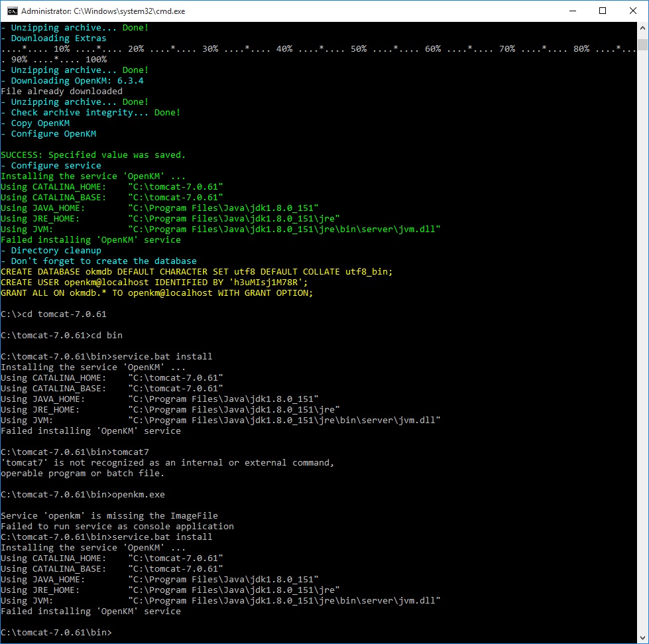
Task: Click the 'openkm.exe' command line
Action: pyautogui.click(x=83, y=495)
